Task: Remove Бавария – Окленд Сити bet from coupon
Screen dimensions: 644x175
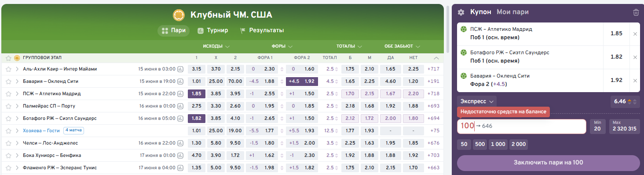Action: 635,81
